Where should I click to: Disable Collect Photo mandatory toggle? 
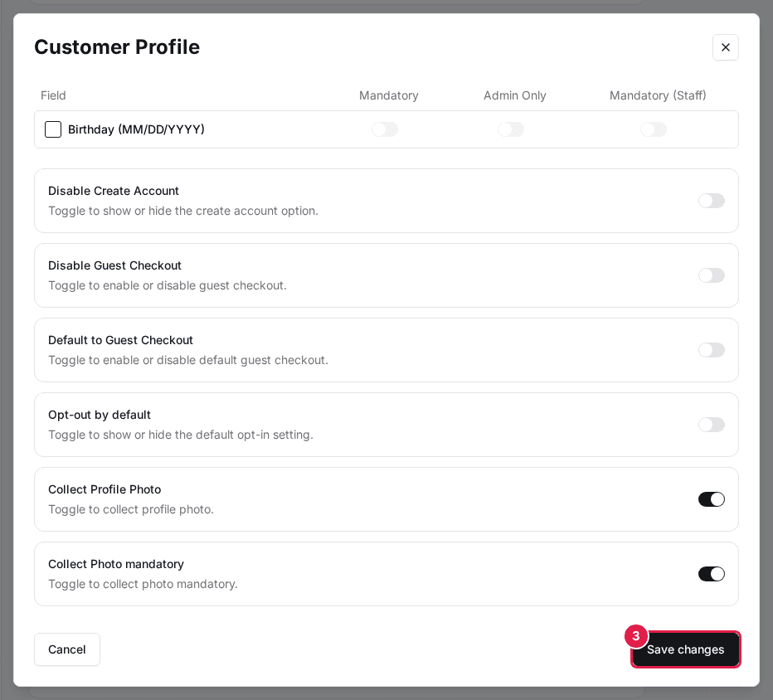[x=712, y=574]
